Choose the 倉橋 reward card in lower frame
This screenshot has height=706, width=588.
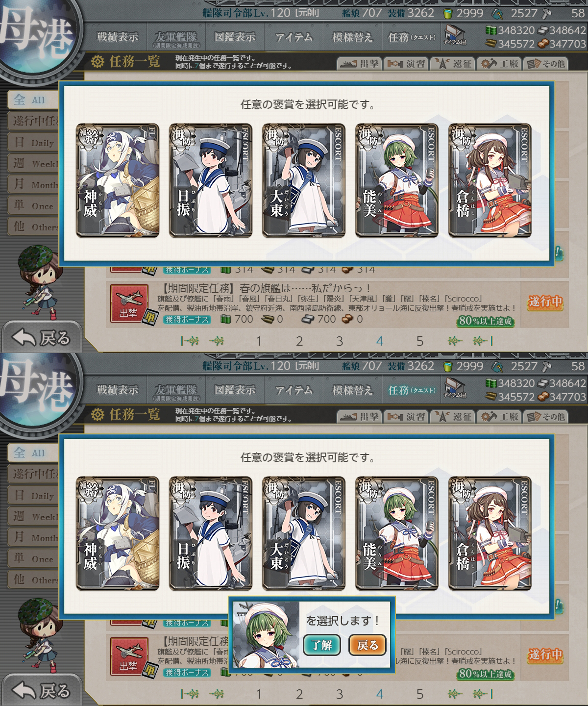point(490,533)
